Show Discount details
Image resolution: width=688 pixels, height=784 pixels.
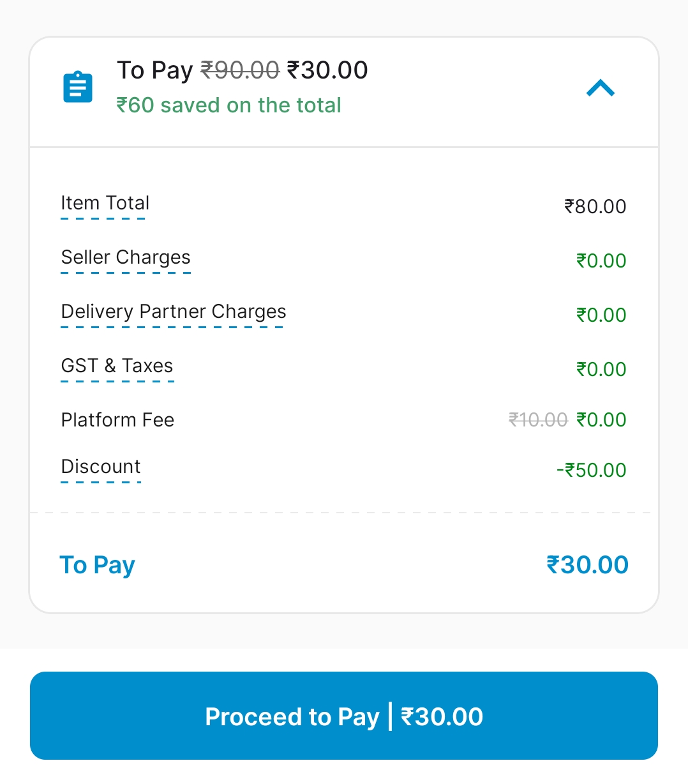pos(101,467)
